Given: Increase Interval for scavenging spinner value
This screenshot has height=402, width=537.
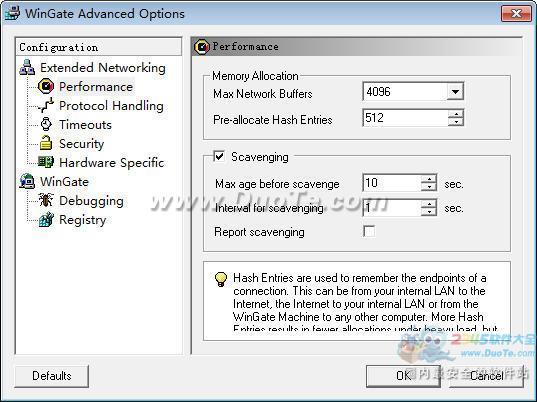Looking at the screenshot, I should tap(429, 203).
